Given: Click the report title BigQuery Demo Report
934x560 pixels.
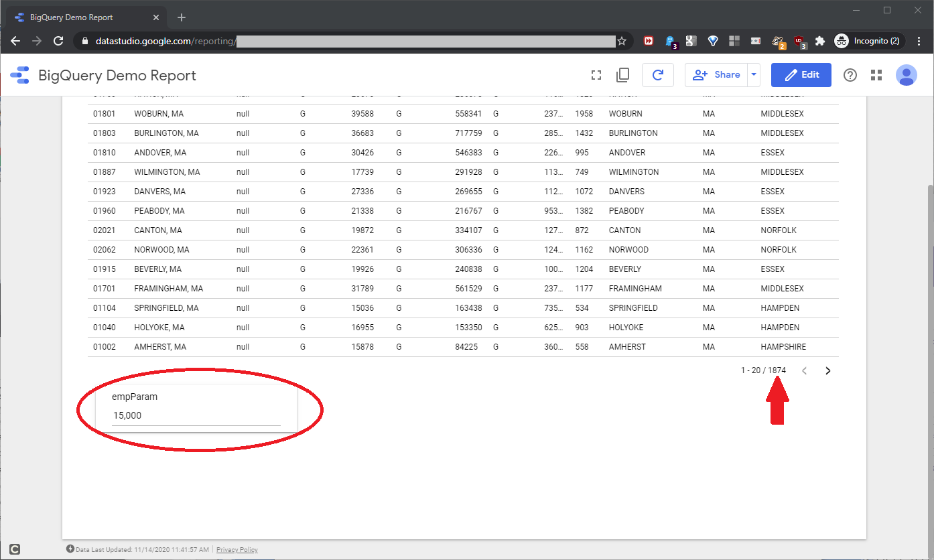Looking at the screenshot, I should (117, 75).
